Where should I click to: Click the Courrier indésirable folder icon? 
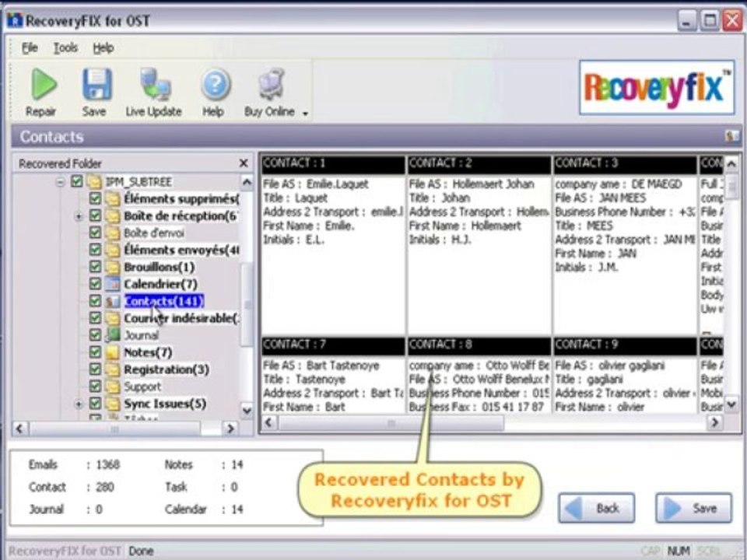[112, 318]
